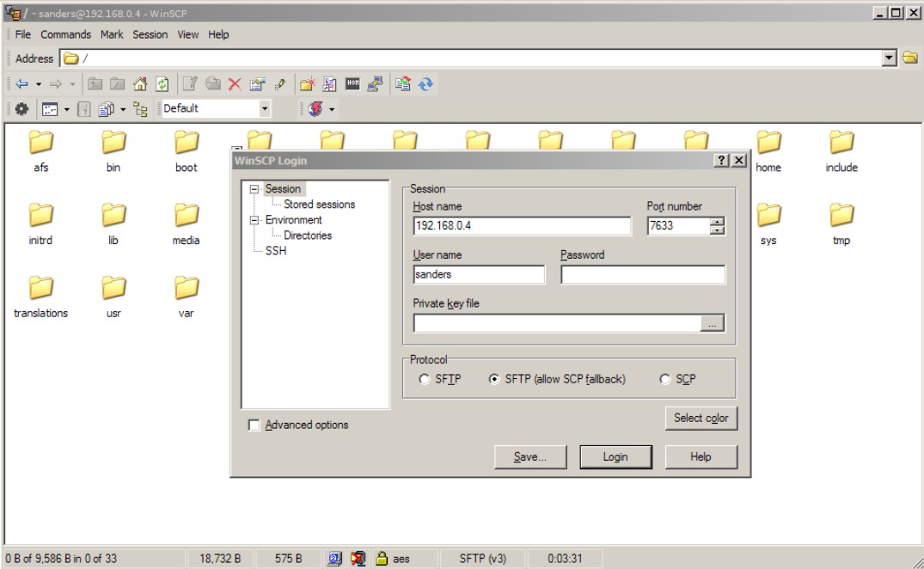Screen dimensions: 924x569
Task: Click the Help button in login dialog
Action: point(701,457)
